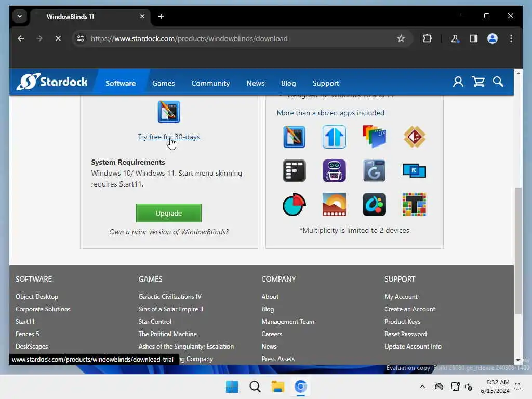Viewport: 532px width, 399px height.
Task: Click the site search magnifier icon
Action: point(498,82)
